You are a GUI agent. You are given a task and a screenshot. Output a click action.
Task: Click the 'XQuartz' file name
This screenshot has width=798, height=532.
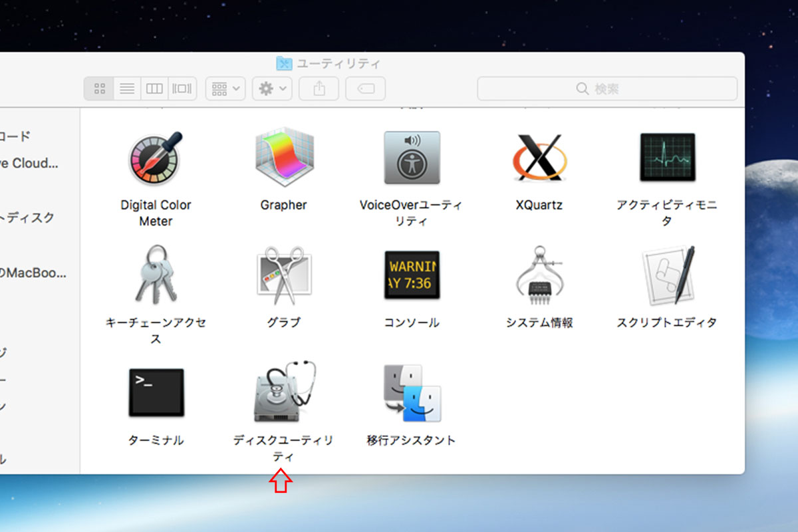click(539, 205)
